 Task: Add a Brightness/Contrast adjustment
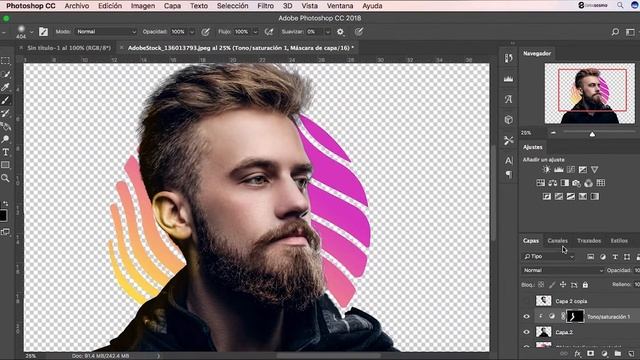click(x=547, y=169)
